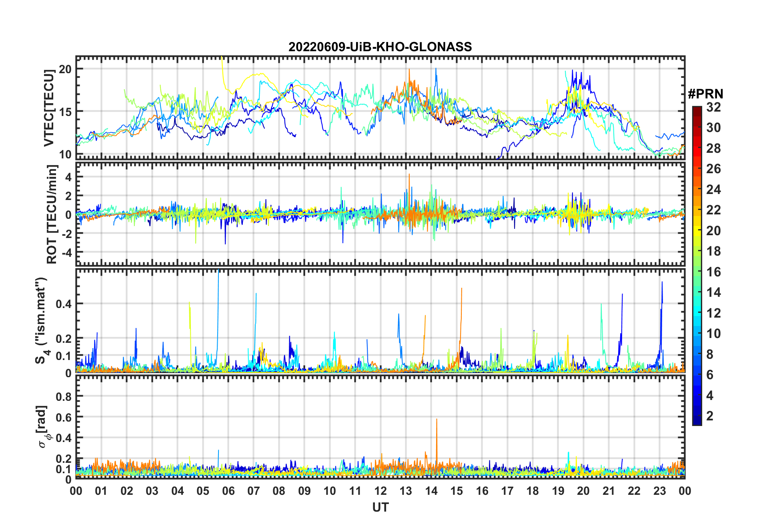Click colorbar tick label 32
This screenshot has width=761, height=532.
click(713, 107)
